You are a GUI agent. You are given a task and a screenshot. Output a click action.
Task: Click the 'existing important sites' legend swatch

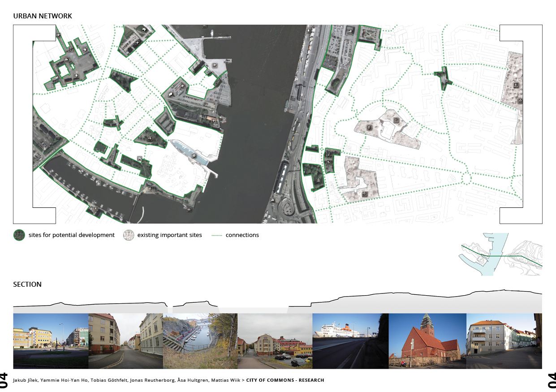click(129, 235)
